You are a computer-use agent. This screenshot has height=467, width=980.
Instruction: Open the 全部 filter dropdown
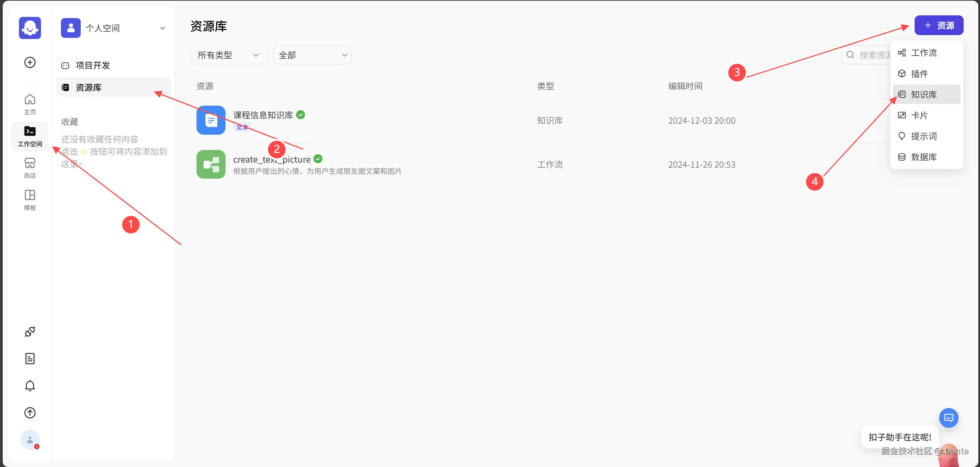coord(312,55)
